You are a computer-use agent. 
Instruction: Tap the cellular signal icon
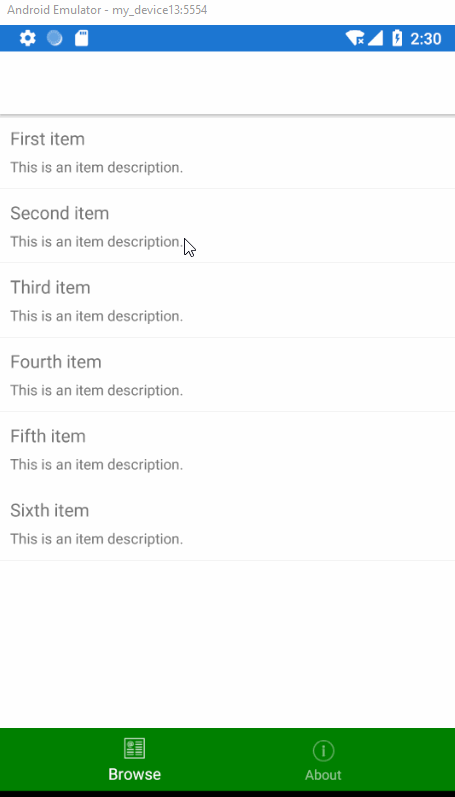(x=375, y=39)
